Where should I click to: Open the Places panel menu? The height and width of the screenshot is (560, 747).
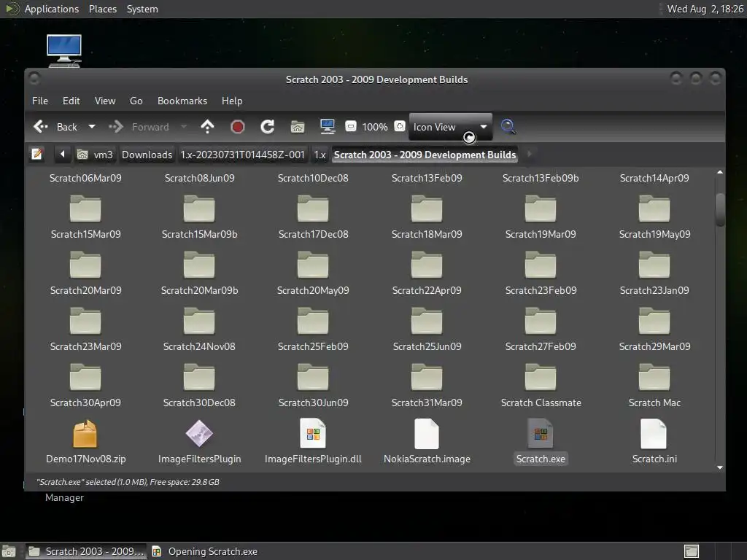(x=103, y=9)
